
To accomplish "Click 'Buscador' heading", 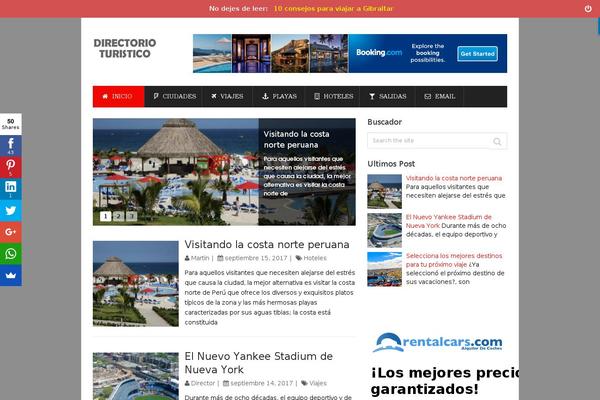I will pos(385,122).
